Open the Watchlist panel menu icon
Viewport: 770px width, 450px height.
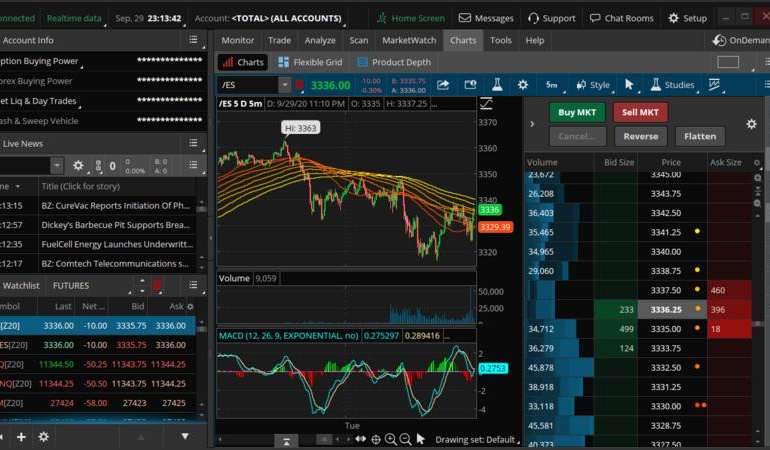coord(193,285)
